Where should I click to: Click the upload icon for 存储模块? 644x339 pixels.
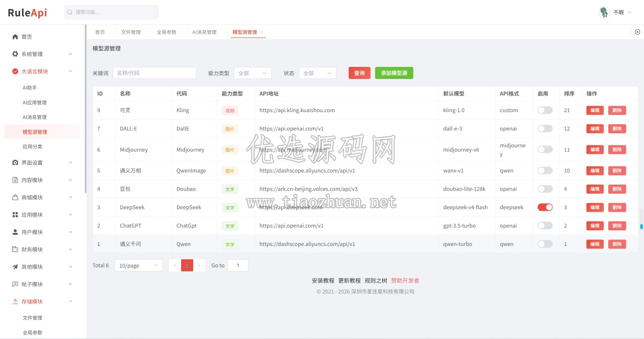pyautogui.click(x=15, y=301)
